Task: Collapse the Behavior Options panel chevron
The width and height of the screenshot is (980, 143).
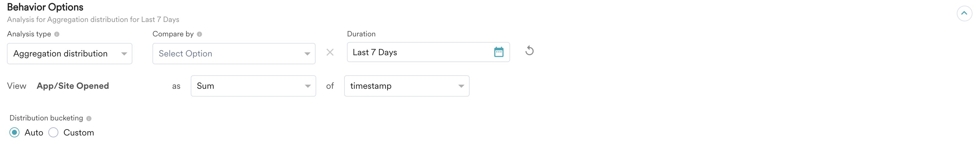Action: [x=964, y=13]
